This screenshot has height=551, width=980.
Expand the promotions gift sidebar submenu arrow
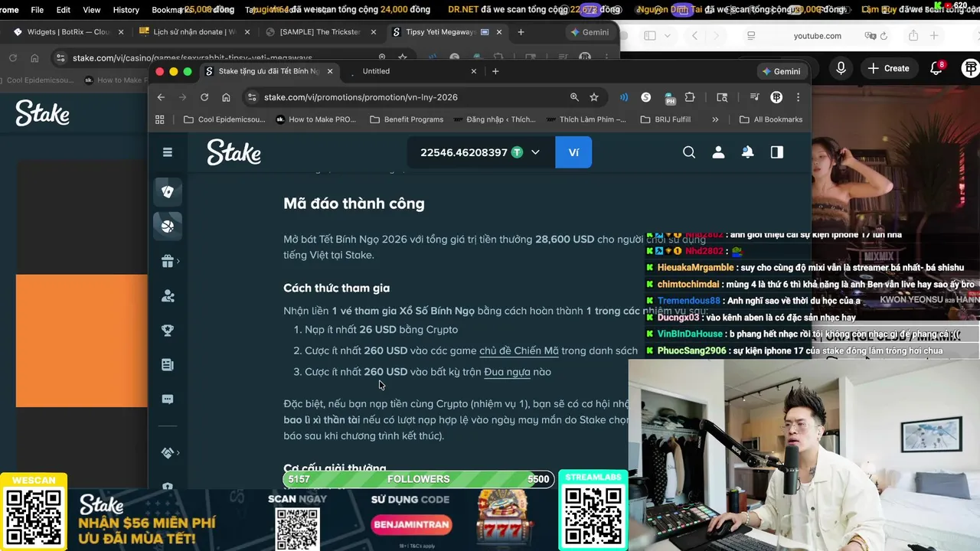coord(178,262)
